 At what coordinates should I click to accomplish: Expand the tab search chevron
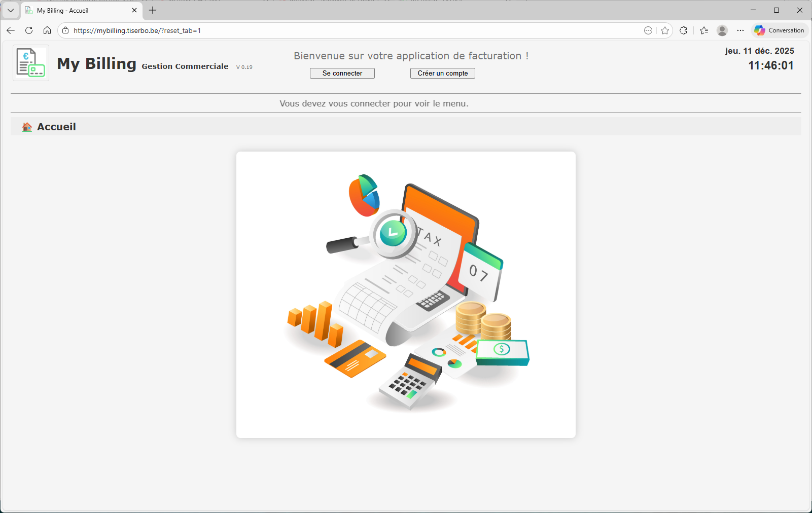pyautogui.click(x=10, y=10)
